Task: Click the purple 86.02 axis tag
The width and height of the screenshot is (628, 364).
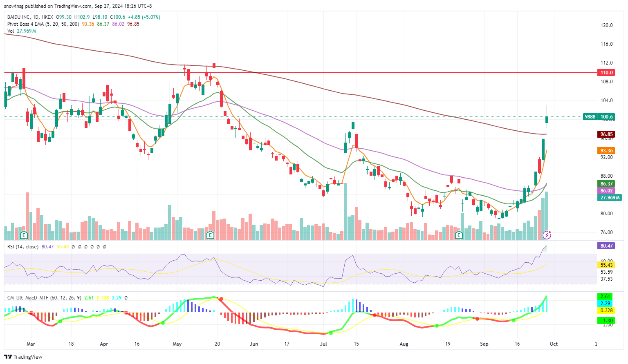Action: [606, 191]
